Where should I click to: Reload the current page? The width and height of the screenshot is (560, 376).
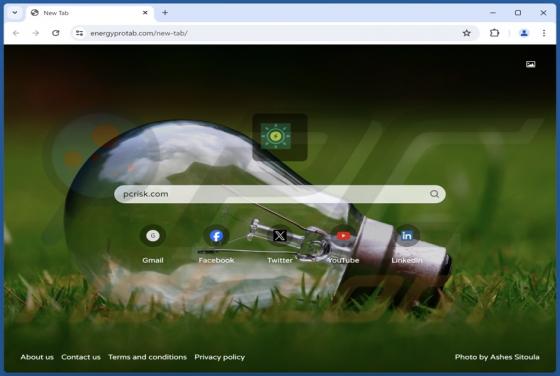tap(56, 33)
